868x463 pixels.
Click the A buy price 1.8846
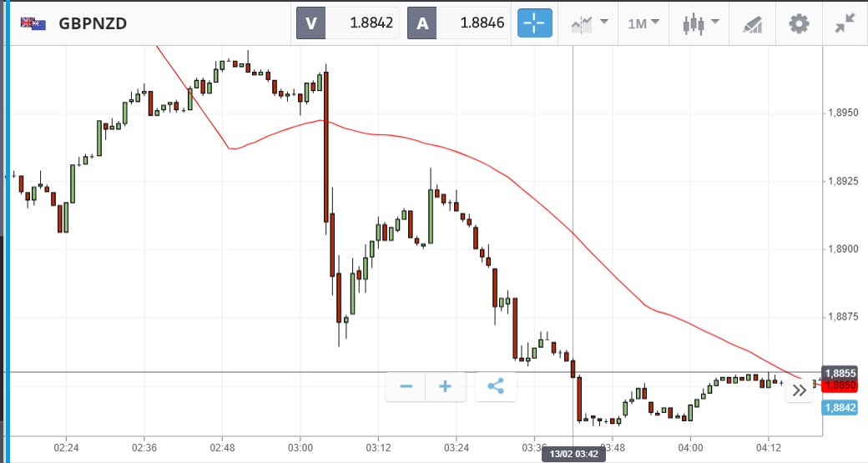point(459,23)
